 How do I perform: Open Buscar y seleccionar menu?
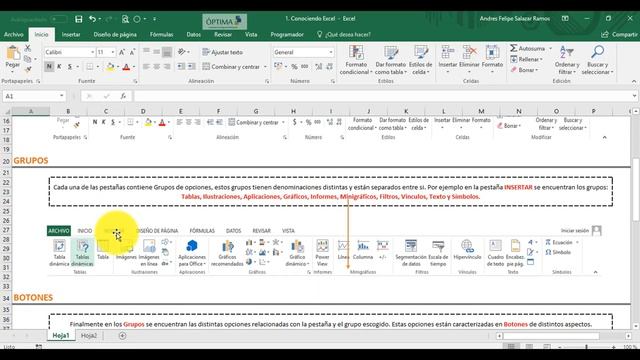(598, 60)
